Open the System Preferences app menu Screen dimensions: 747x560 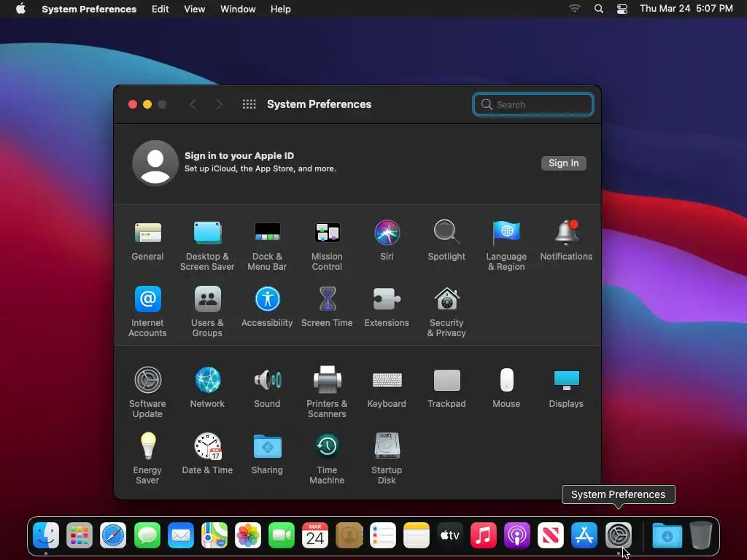pos(89,9)
